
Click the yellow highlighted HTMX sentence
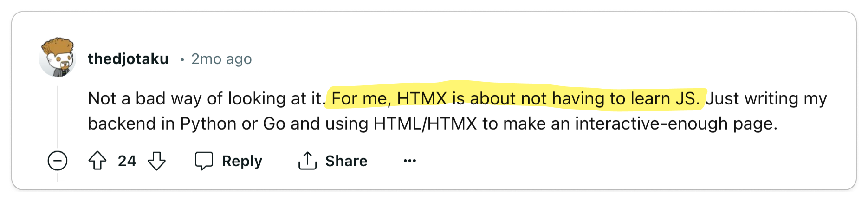[x=515, y=98]
